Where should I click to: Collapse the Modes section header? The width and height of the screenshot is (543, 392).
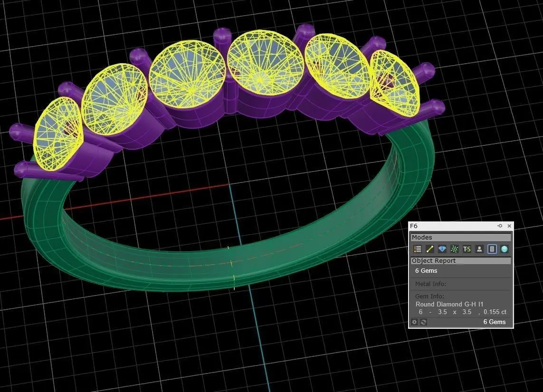pyautogui.click(x=461, y=237)
